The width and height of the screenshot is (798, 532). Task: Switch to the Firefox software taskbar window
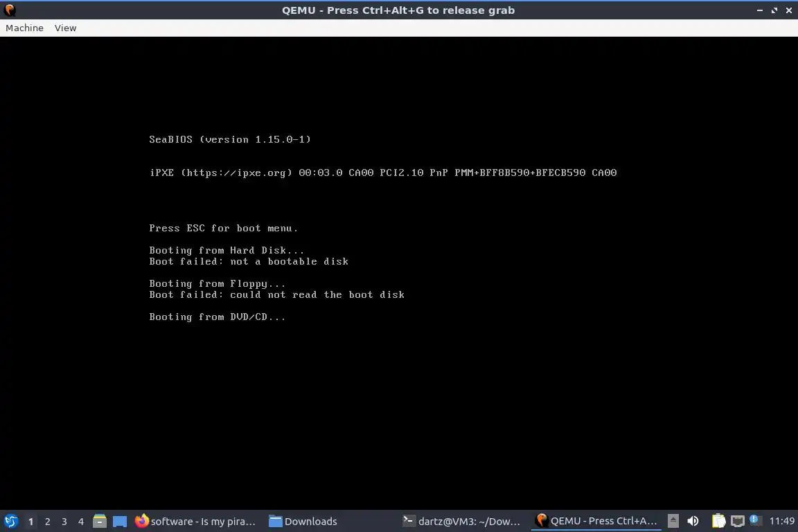click(197, 522)
